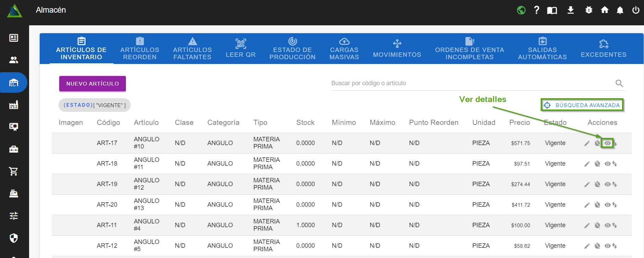Switch to Artículos Reorden tab
The height and width of the screenshot is (258, 644).
pos(140,49)
